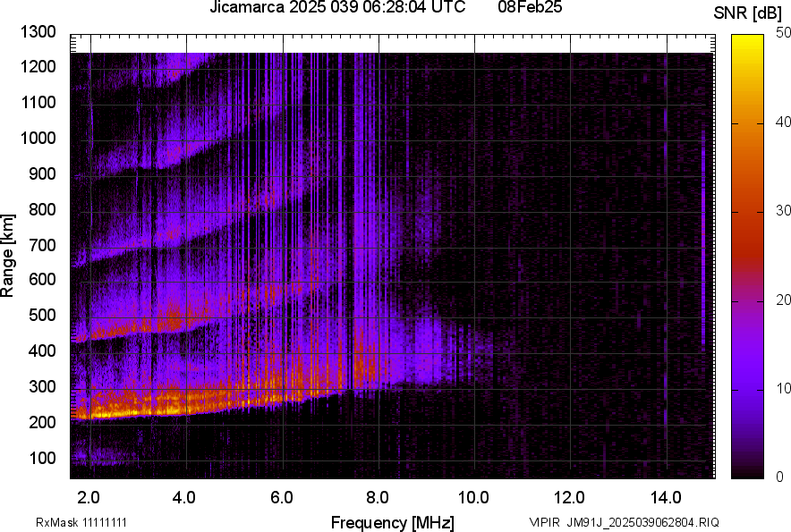Click the RxMask 11111111 text

tap(67, 522)
